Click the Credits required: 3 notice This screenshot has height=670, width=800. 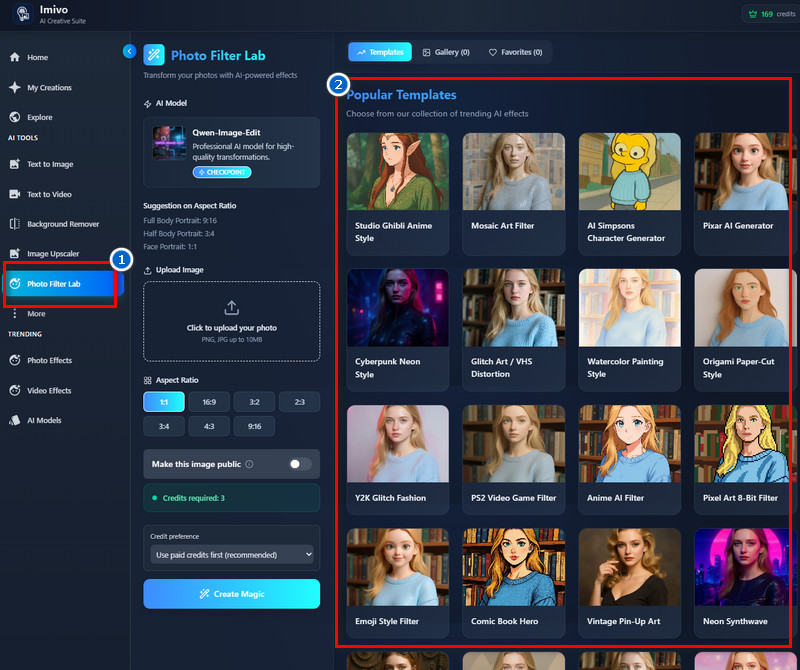[232, 498]
